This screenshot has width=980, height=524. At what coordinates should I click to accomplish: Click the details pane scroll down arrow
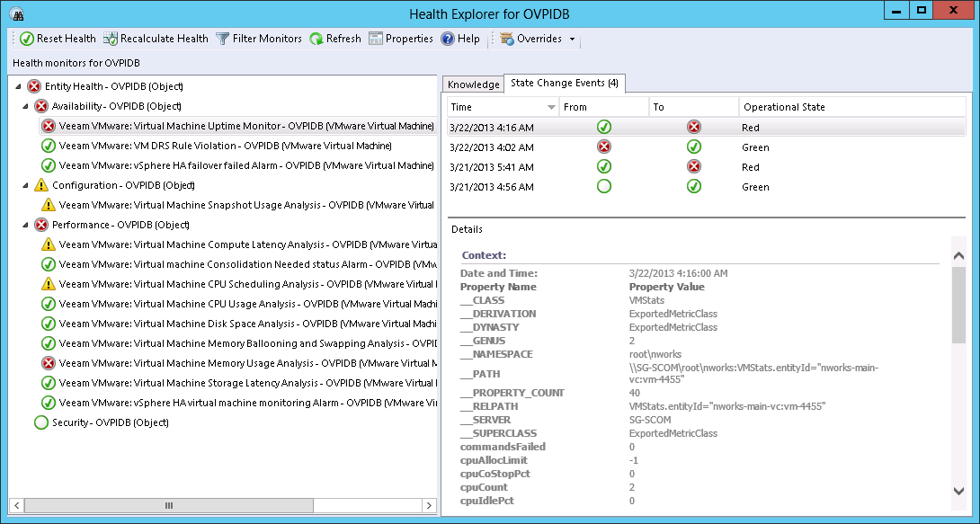tap(958, 490)
